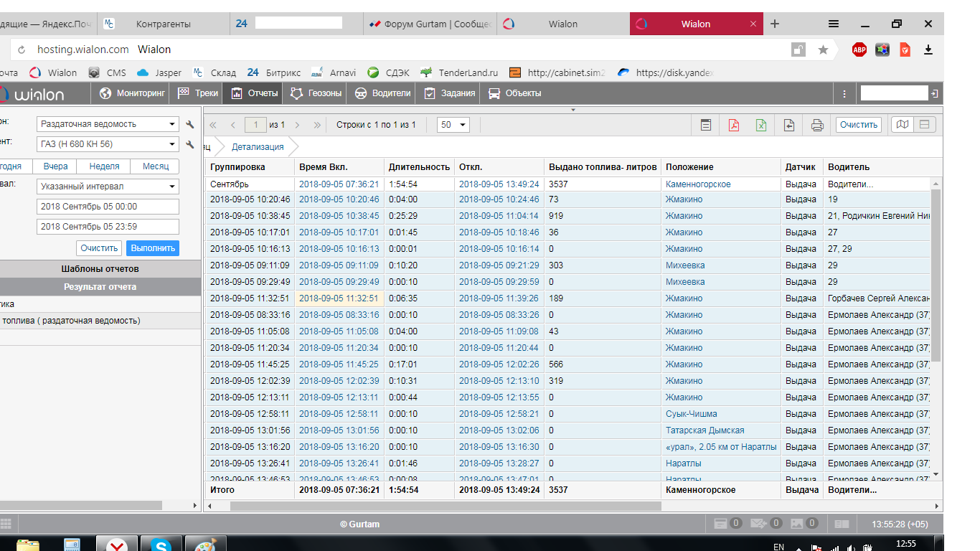Viewport: 980px width, 551px height.
Task: Toggle the map view button
Action: click(x=903, y=125)
